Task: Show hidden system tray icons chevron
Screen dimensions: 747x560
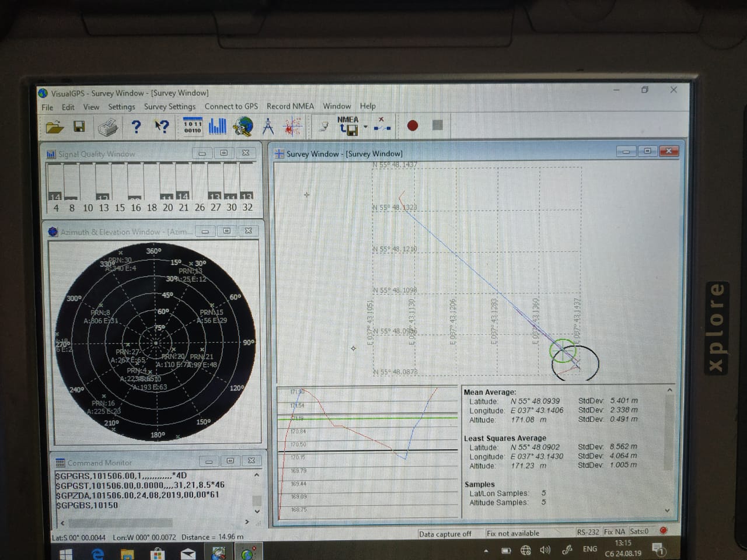Action: coord(486,550)
